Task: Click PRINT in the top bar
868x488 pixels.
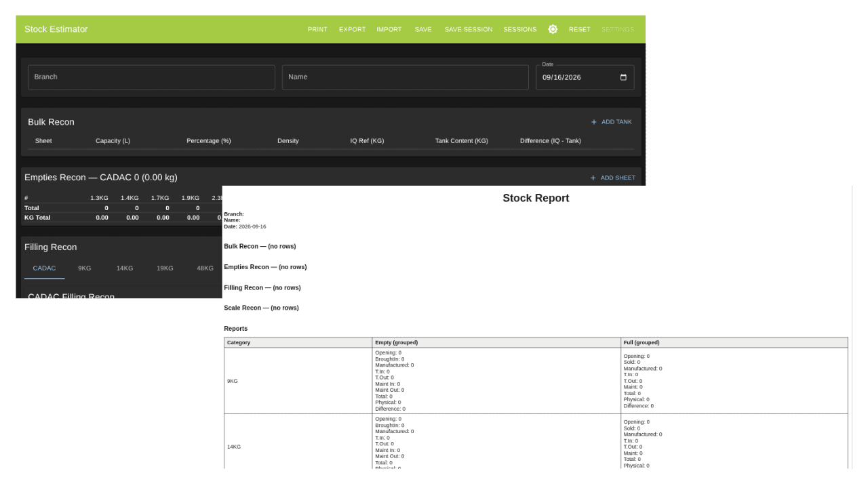Action: 317,29
